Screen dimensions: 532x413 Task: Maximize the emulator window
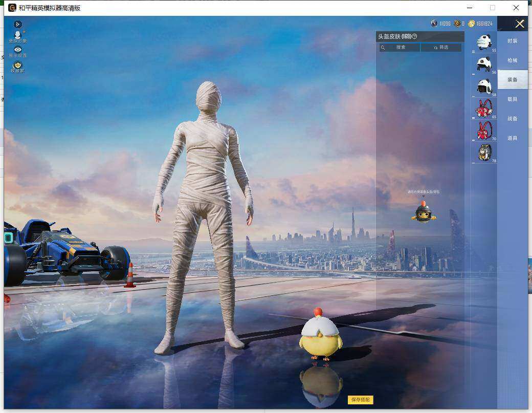pyautogui.click(x=493, y=8)
